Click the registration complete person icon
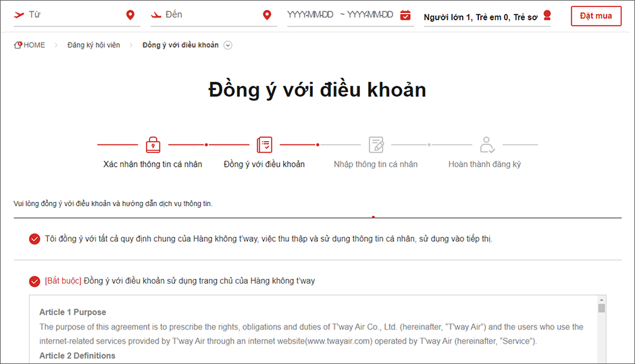The width and height of the screenshot is (635, 364). 487,145
